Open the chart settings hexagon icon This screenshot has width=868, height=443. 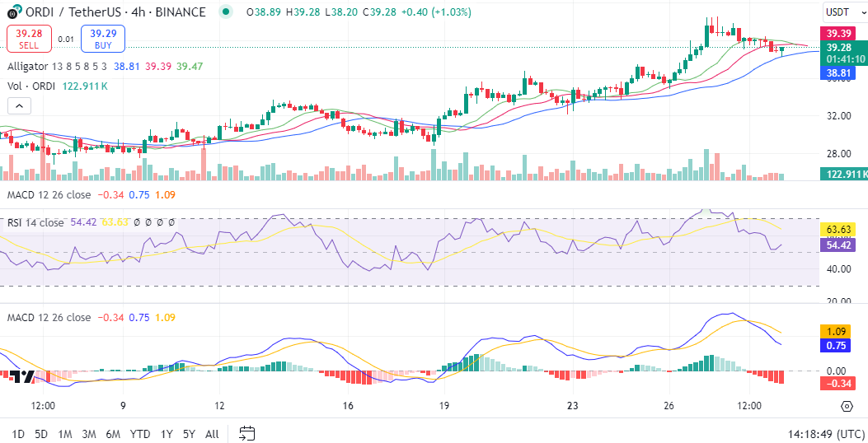coord(847,407)
